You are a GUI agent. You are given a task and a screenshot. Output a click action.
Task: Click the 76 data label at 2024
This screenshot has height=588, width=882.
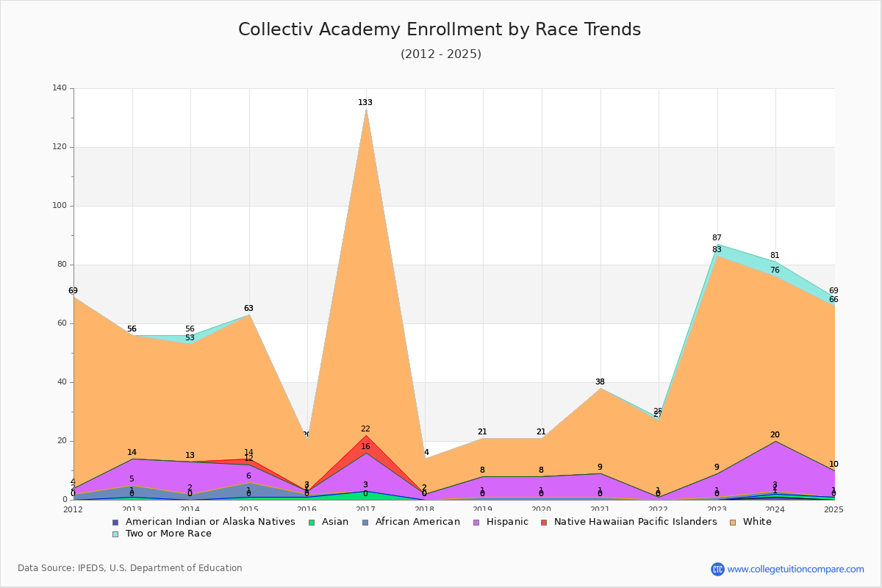click(x=775, y=270)
